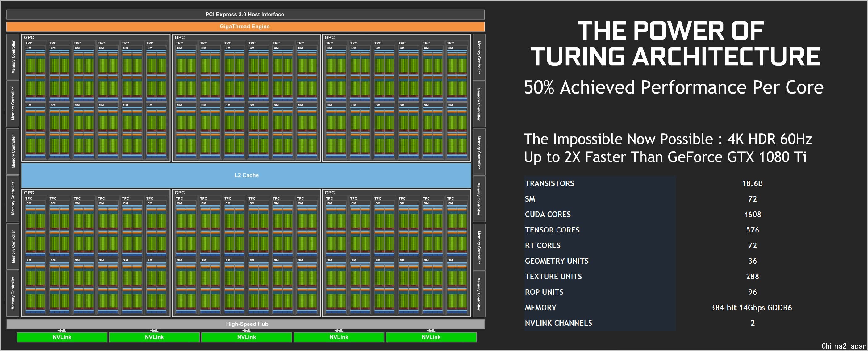This screenshot has height=351, width=868.
Task: Click the 'TURING ARCHITECTURE' heading line
Action: 675,56
